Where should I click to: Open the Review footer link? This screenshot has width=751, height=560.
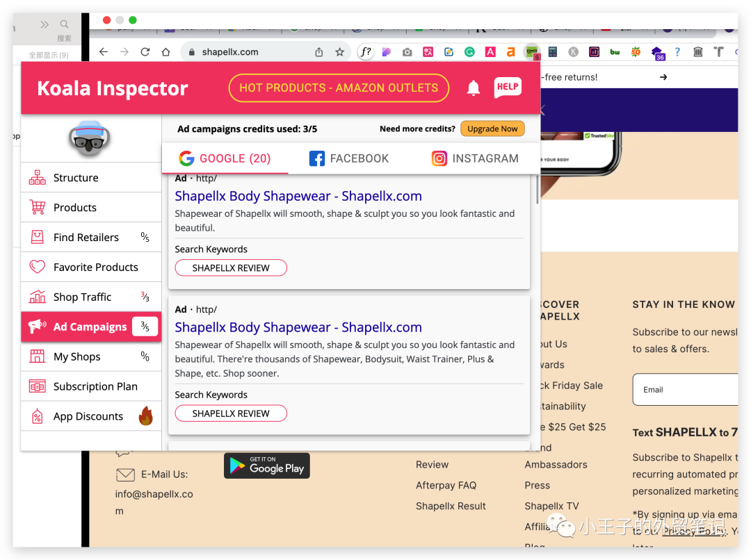click(432, 464)
